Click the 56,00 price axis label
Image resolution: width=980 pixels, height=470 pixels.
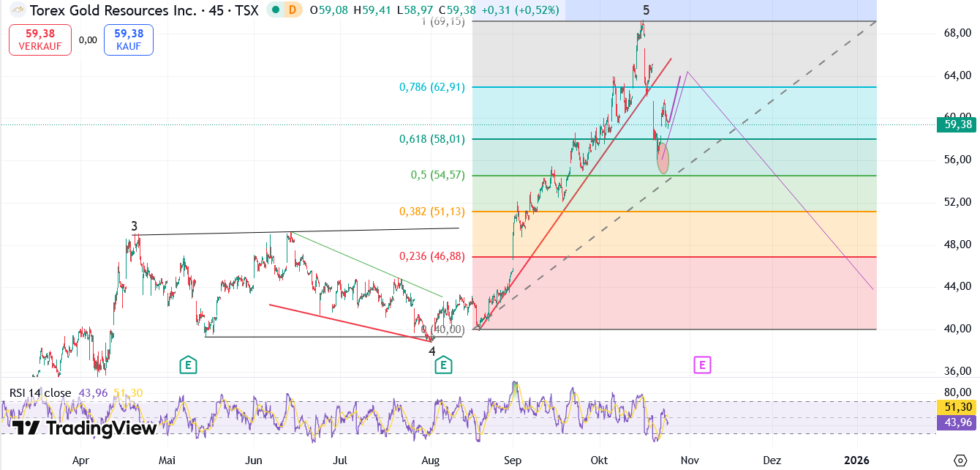(957, 160)
